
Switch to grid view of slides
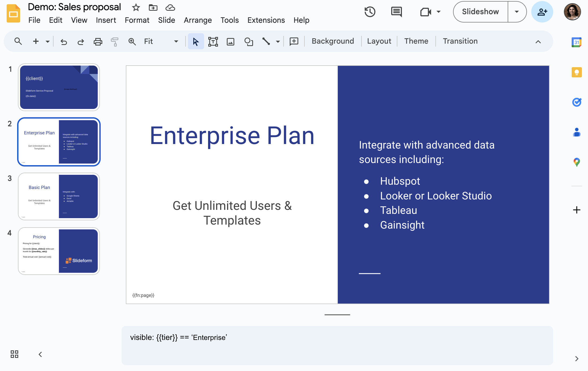(x=14, y=354)
